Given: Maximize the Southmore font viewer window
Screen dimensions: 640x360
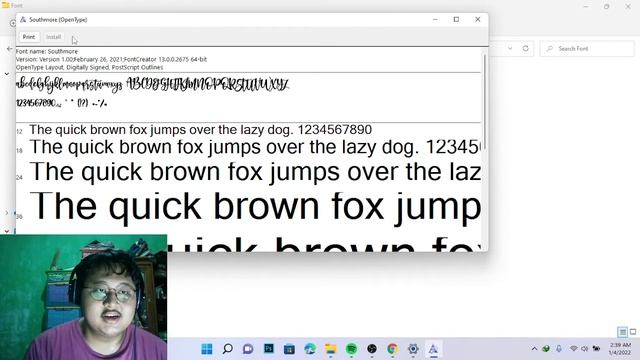Looking at the screenshot, I should point(456,19).
